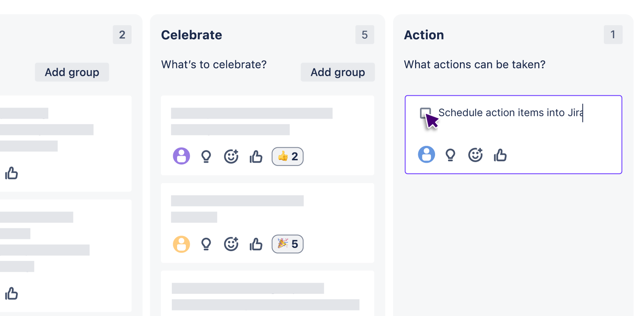Thumbs-up the first Celebrate card
This screenshot has width=644, height=316.
(256, 156)
